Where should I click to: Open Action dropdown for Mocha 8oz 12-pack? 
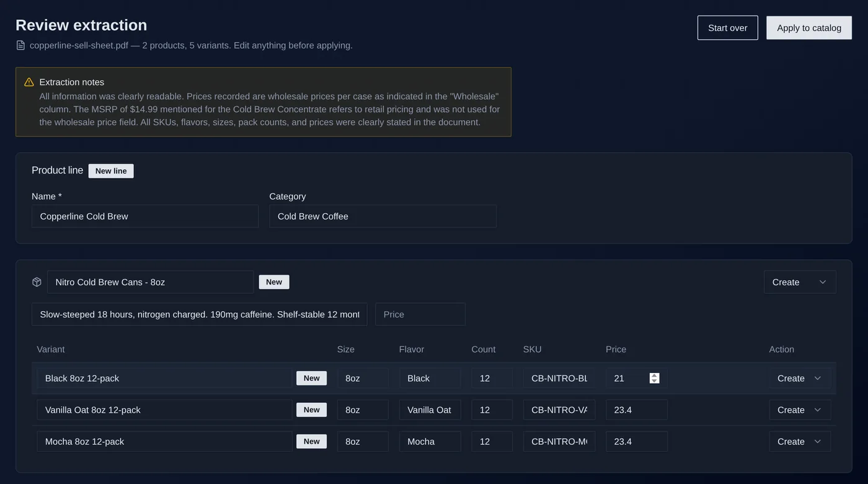800,441
